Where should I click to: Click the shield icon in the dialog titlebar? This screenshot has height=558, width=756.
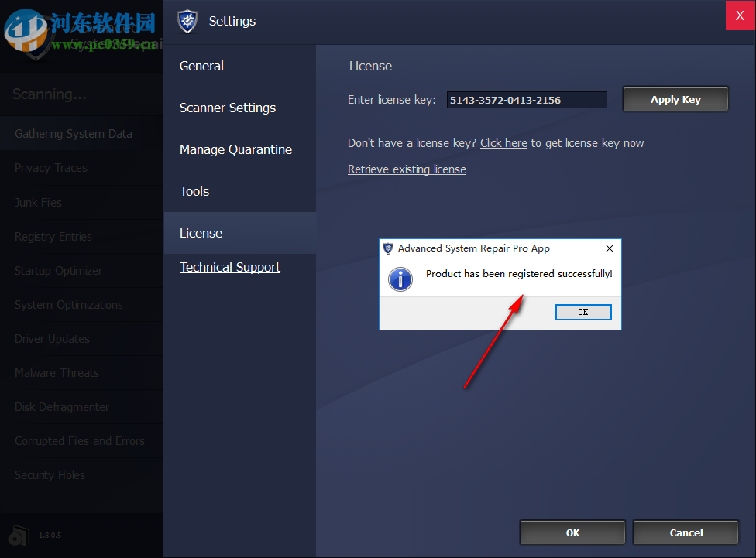coord(387,248)
